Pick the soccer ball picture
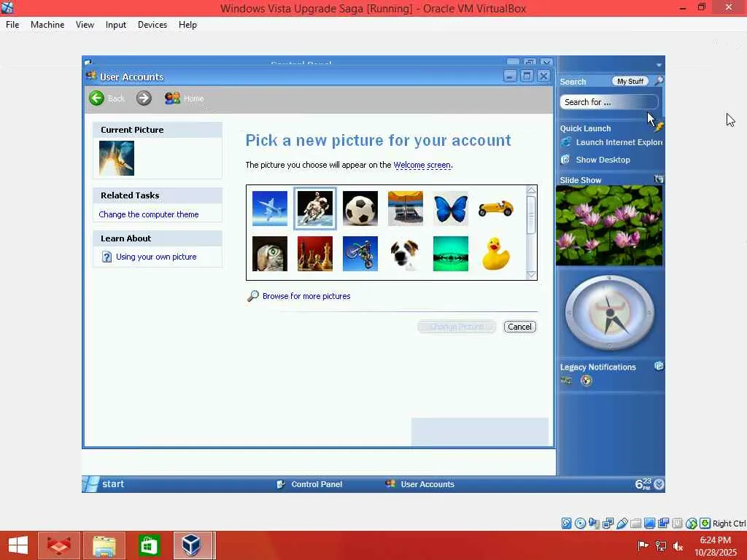 coord(360,209)
